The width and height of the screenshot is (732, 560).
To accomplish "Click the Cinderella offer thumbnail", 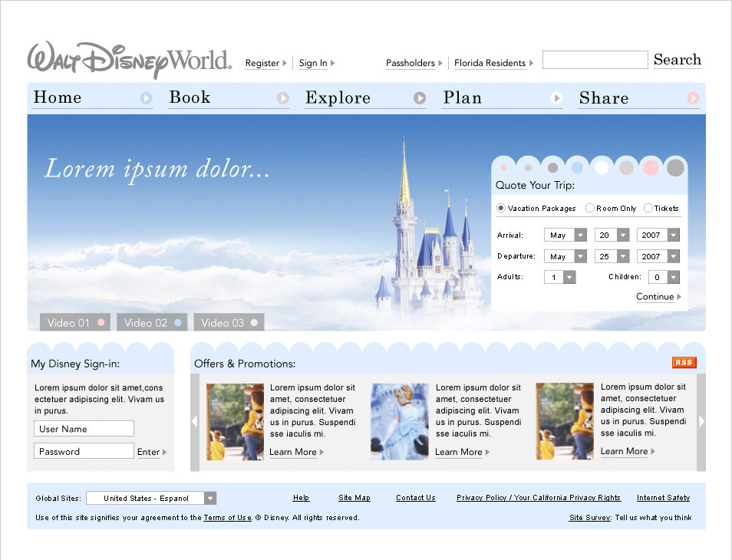I will pos(400,422).
